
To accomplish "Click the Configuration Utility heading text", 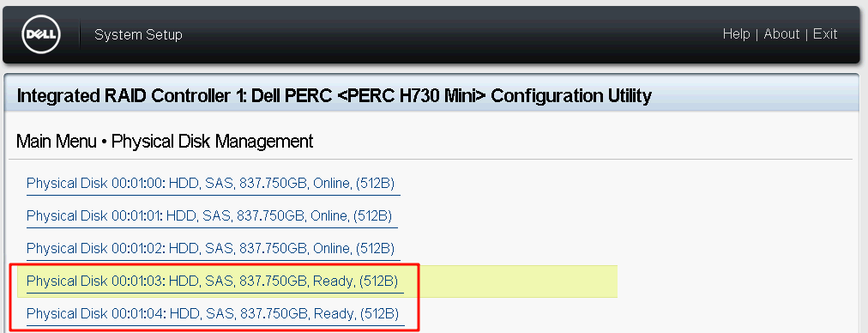I will click(571, 96).
